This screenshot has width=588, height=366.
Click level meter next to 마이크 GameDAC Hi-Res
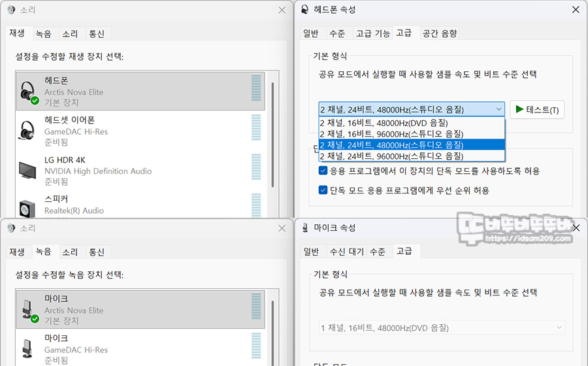256,346
